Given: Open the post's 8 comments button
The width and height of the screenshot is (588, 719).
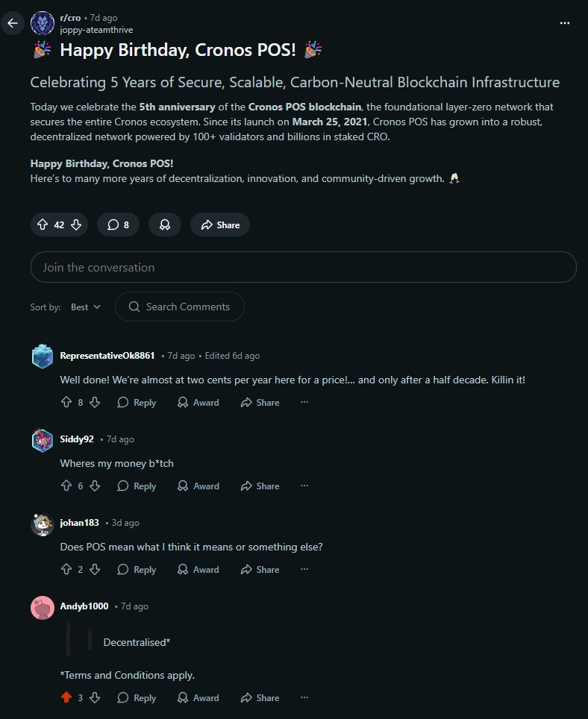Looking at the screenshot, I should click(x=118, y=225).
